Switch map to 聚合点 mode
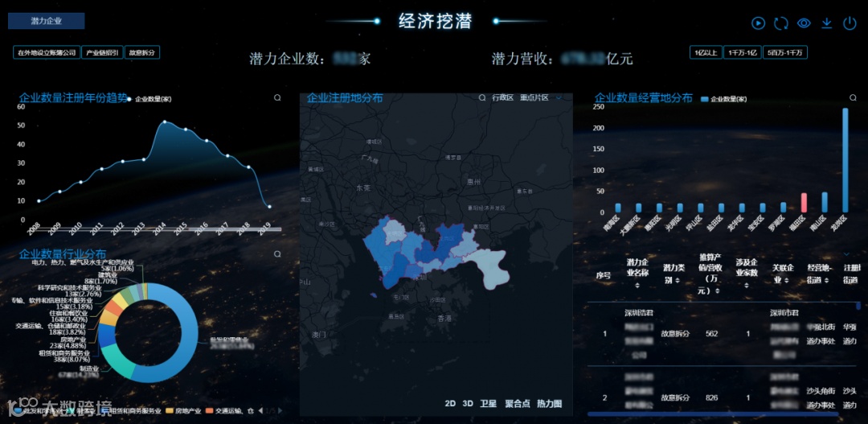The height and width of the screenshot is (424, 868). coord(518,404)
